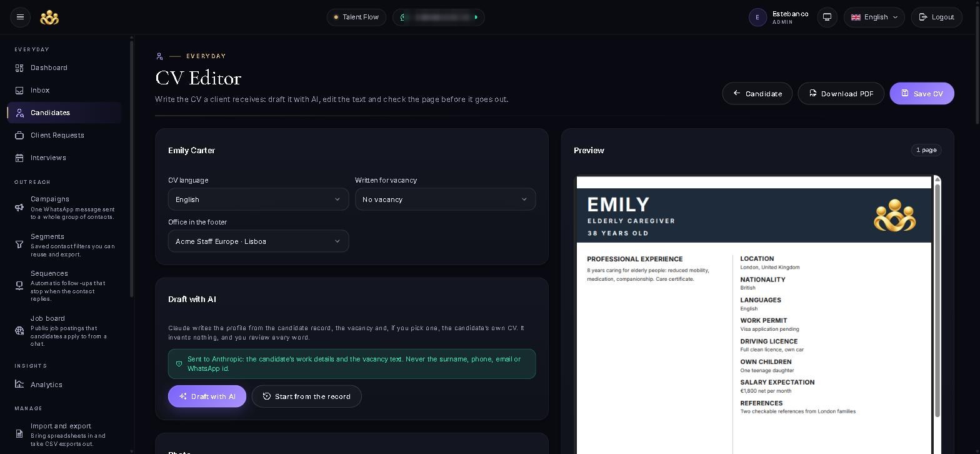Open Import and export in sidebar

64,435
